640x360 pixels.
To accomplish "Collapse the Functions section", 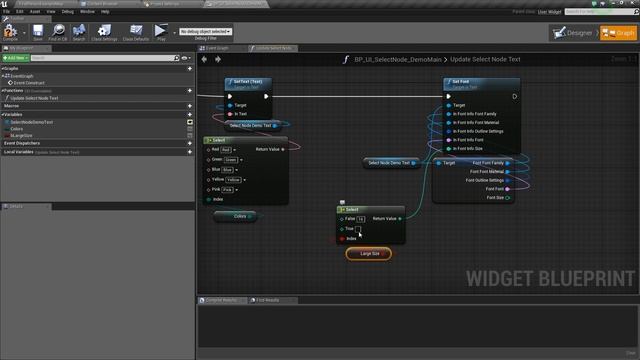I will coord(2,91).
